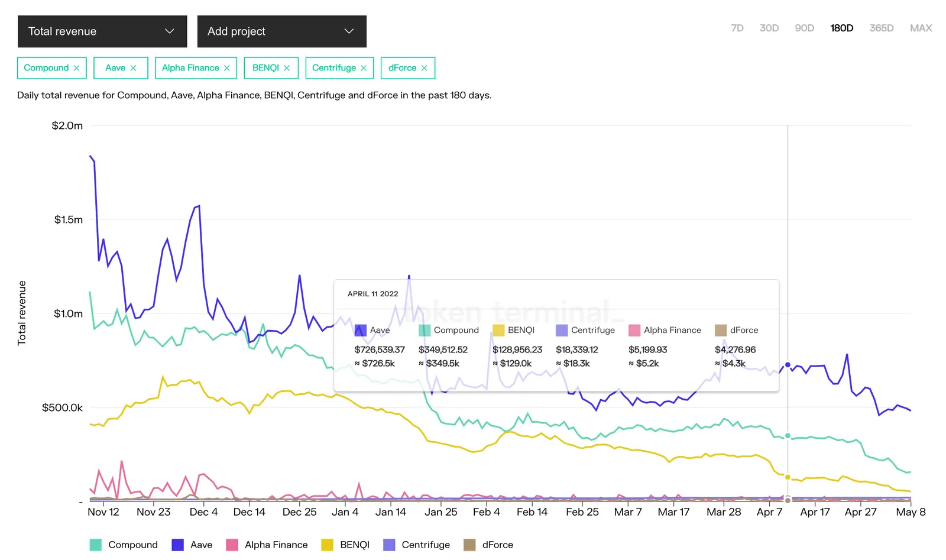Toggle BENQI series via bottom legend swatch
This screenshot has width=946, height=560.
(x=327, y=545)
